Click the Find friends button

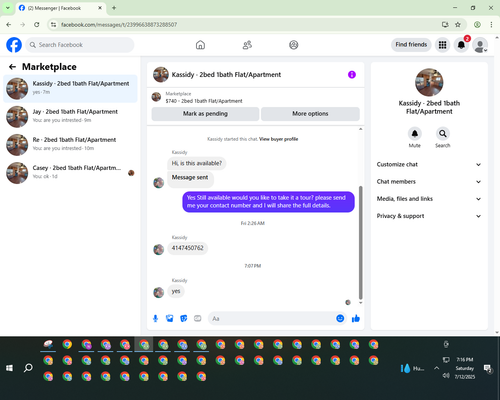click(411, 45)
